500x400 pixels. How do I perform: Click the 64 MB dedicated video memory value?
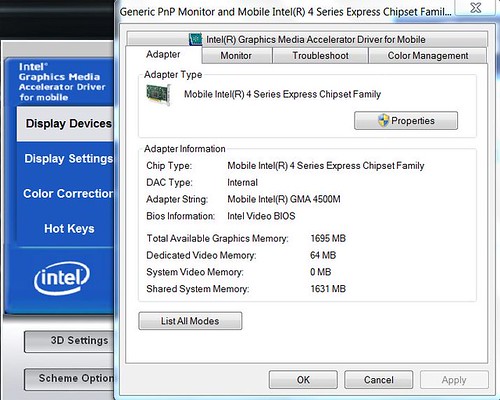tap(323, 255)
